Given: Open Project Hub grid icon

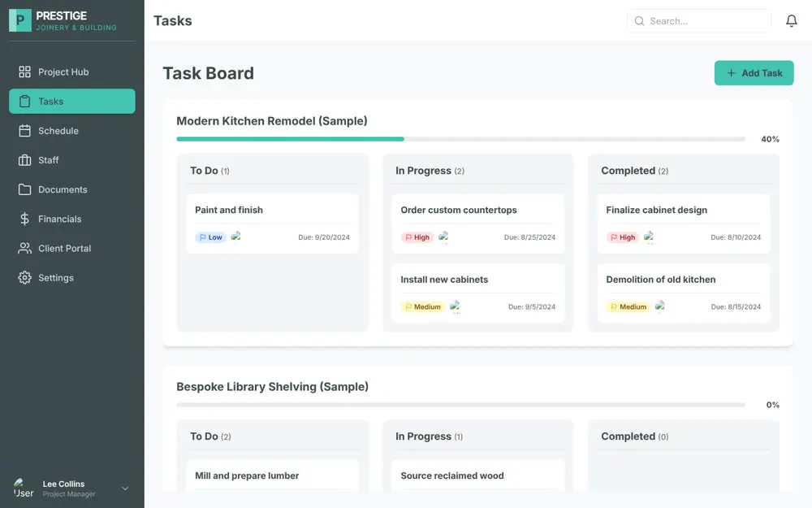Looking at the screenshot, I should pyautogui.click(x=24, y=72).
